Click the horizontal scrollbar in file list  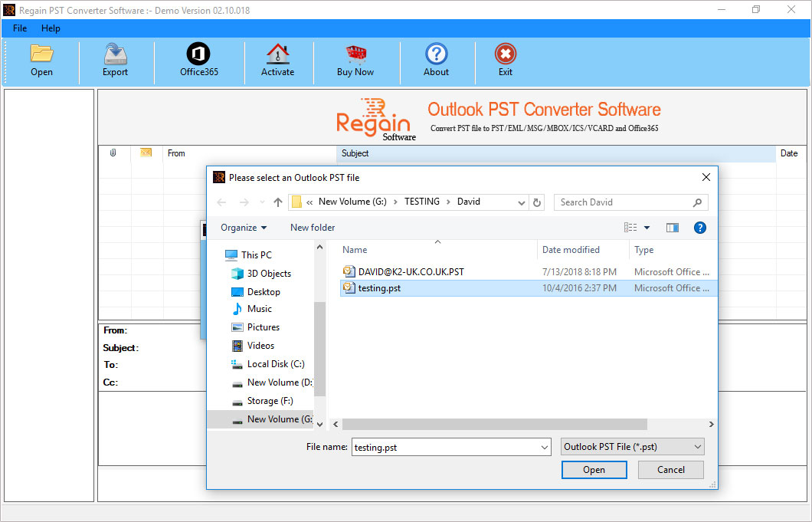[x=494, y=425]
